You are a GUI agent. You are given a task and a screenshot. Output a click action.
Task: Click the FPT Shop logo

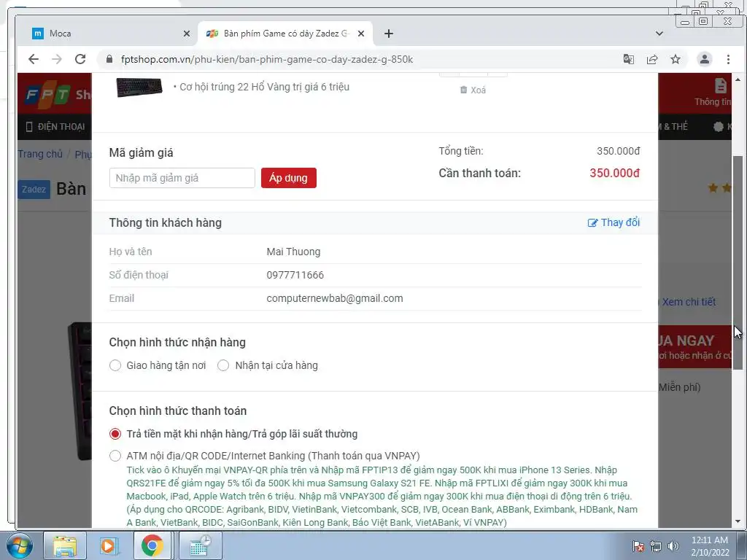(x=56, y=94)
